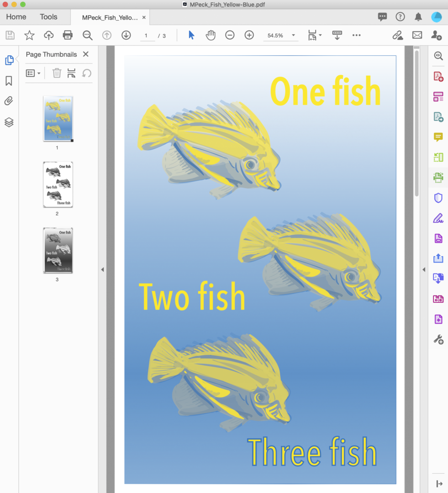
Task: Open the thumbnail options dropdown menu
Action: pyautogui.click(x=34, y=73)
